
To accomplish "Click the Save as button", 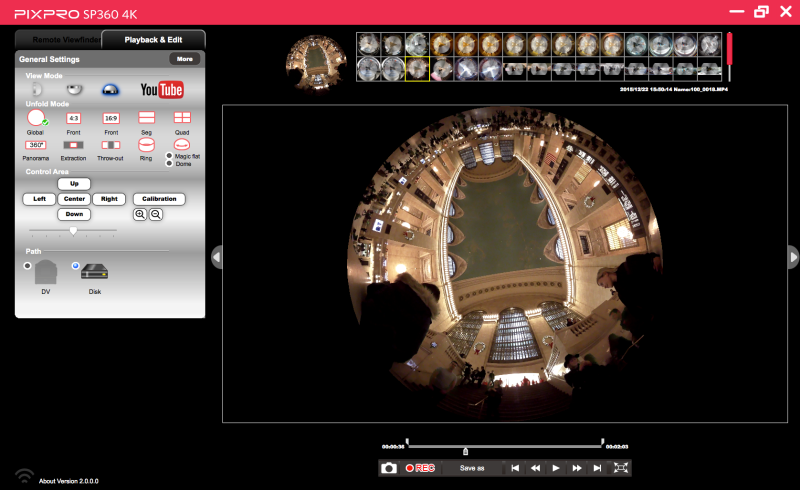I will point(472,468).
